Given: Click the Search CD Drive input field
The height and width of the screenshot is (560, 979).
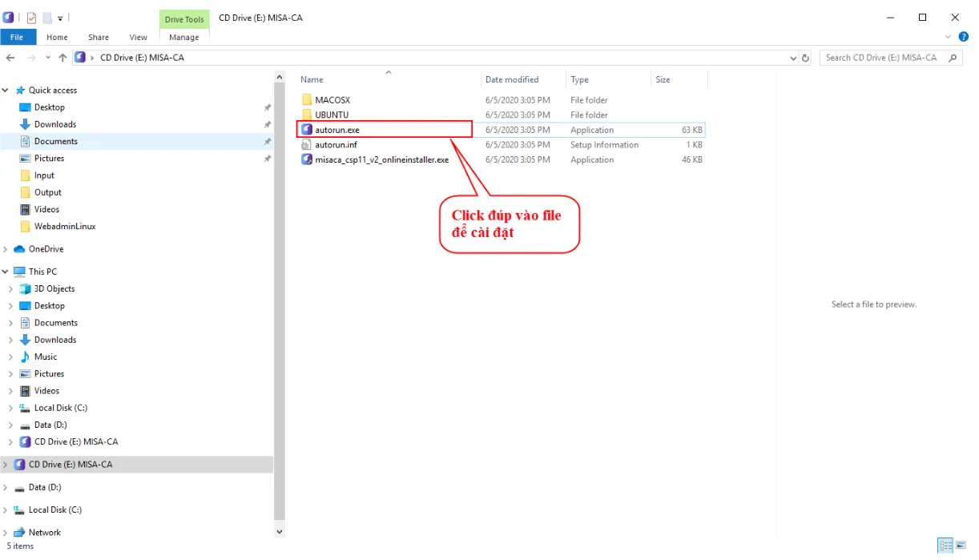Looking at the screenshot, I should pyautogui.click(x=881, y=58).
